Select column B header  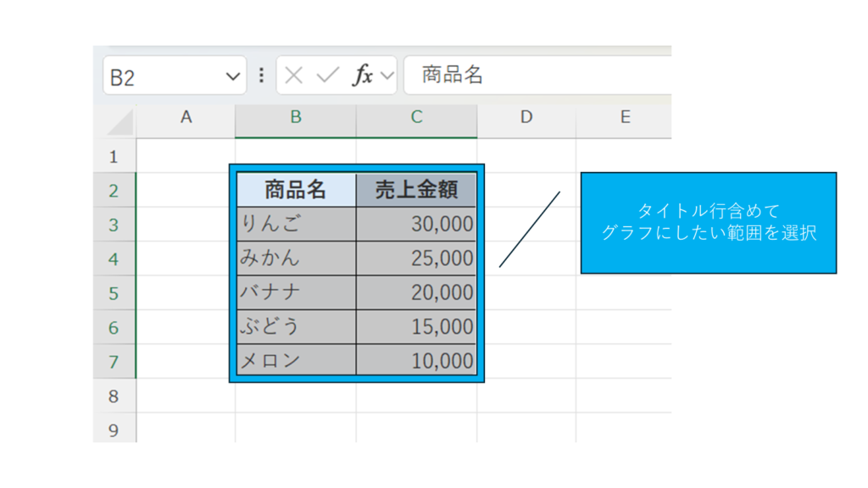tap(295, 118)
